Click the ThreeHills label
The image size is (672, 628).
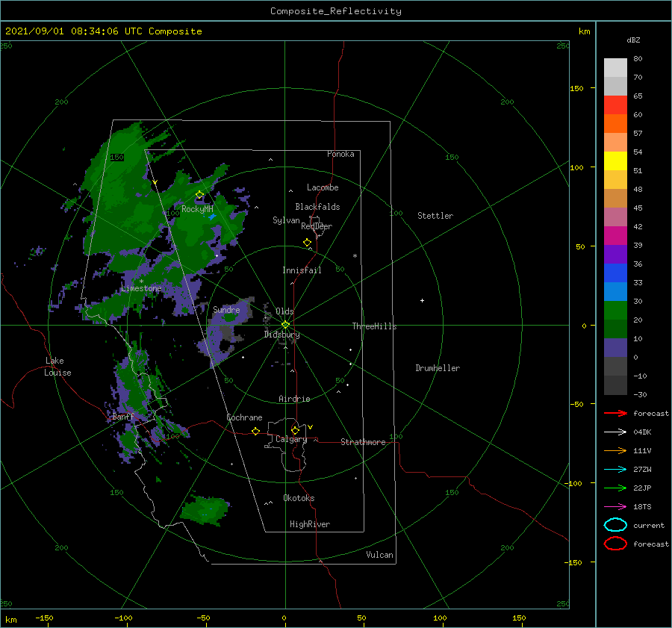point(375,326)
